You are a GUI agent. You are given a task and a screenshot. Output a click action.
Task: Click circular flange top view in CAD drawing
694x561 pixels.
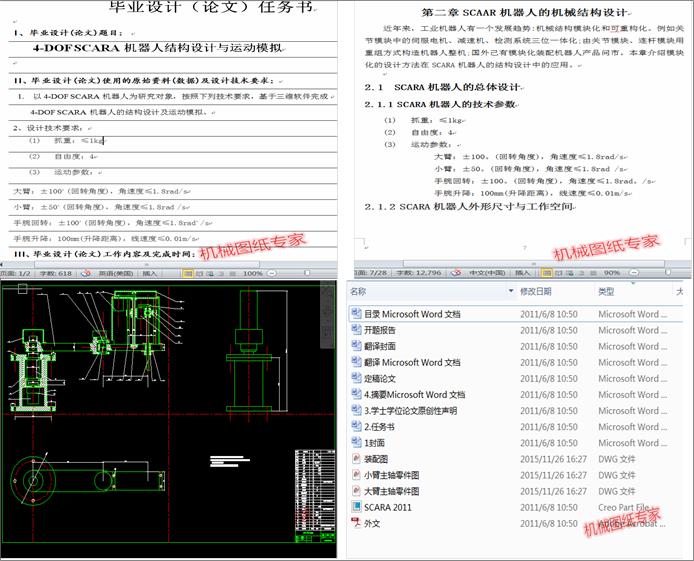pyautogui.click(x=33, y=480)
